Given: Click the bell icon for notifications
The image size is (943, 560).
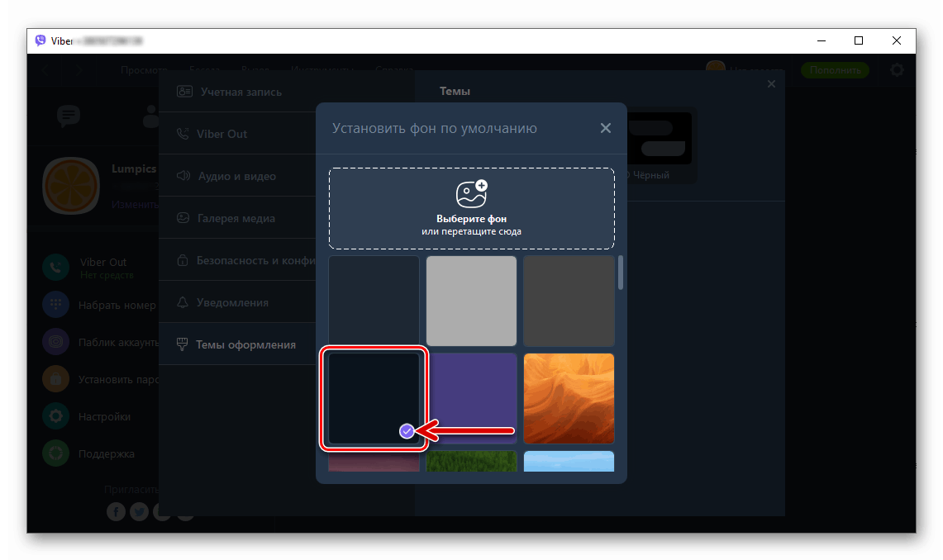Looking at the screenshot, I should pos(182,302).
